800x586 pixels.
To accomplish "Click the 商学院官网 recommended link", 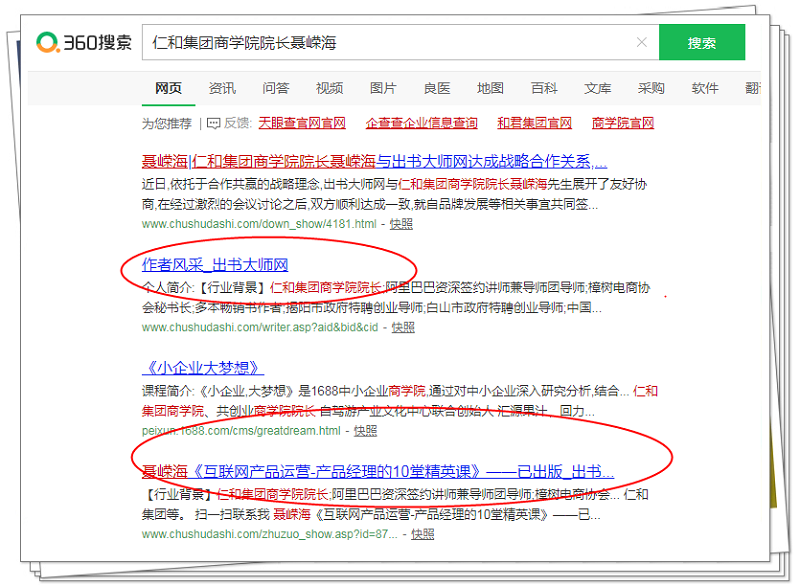I will click(622, 124).
